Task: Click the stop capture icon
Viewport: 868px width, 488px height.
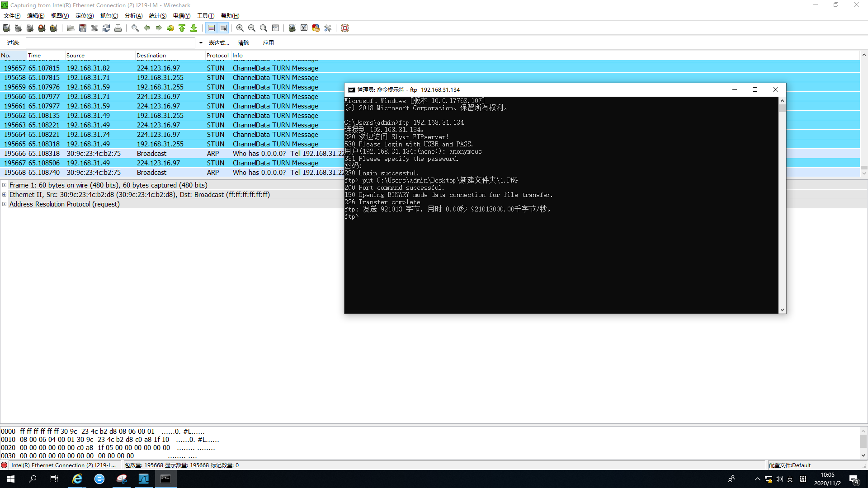Action: coord(42,28)
